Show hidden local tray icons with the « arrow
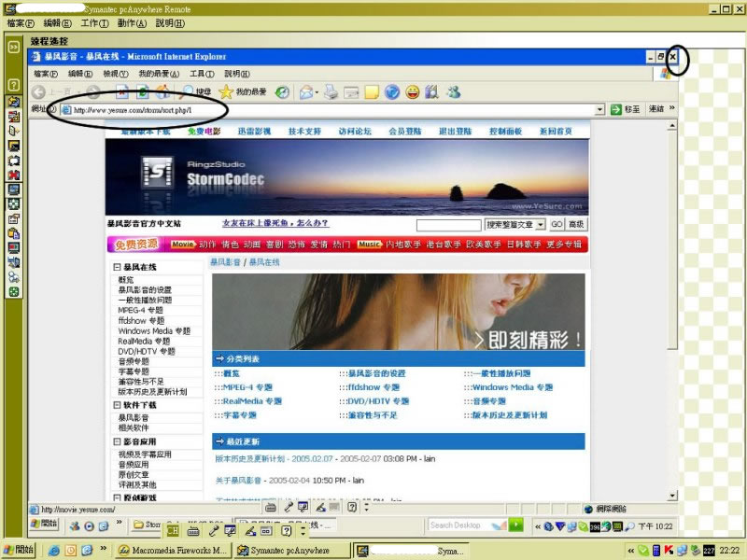The height and width of the screenshot is (560, 747). 631,551
